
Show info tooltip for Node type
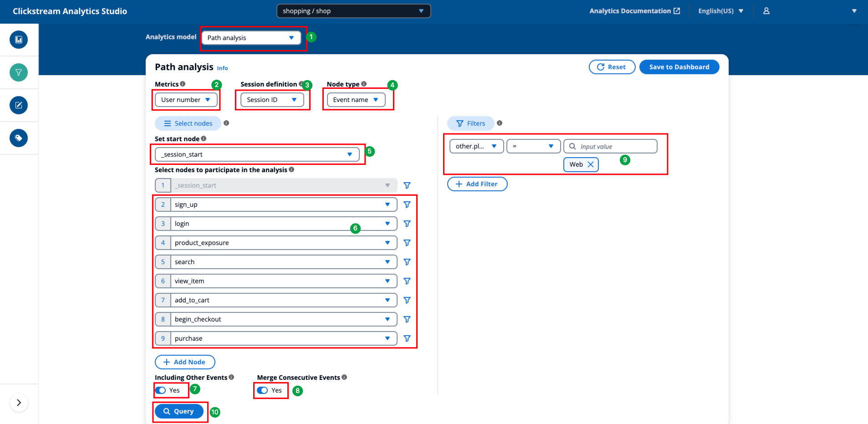[364, 84]
